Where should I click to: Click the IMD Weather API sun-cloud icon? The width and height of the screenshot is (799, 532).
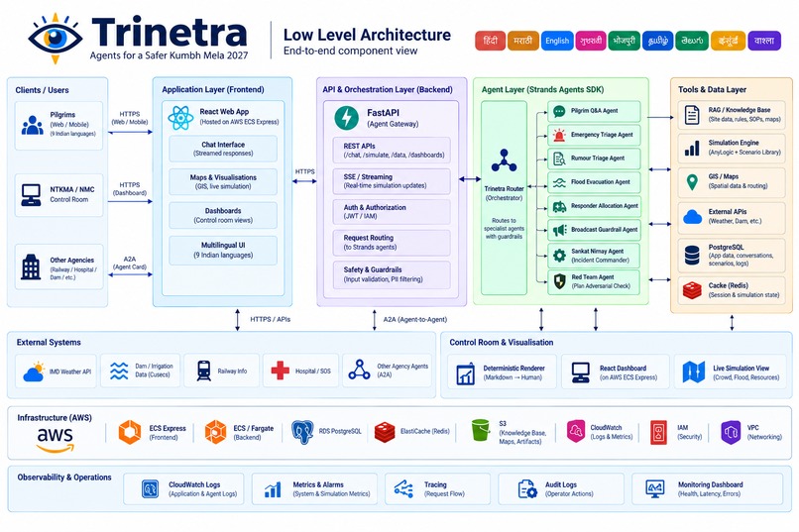point(34,372)
